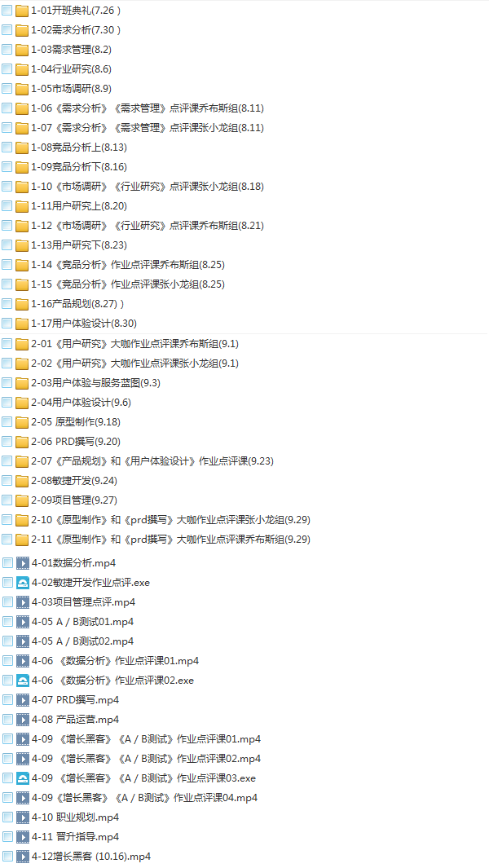Check the box next to 2-03用户体验与服务蓝图(9.3)
The width and height of the screenshot is (489, 868).
tap(7, 382)
